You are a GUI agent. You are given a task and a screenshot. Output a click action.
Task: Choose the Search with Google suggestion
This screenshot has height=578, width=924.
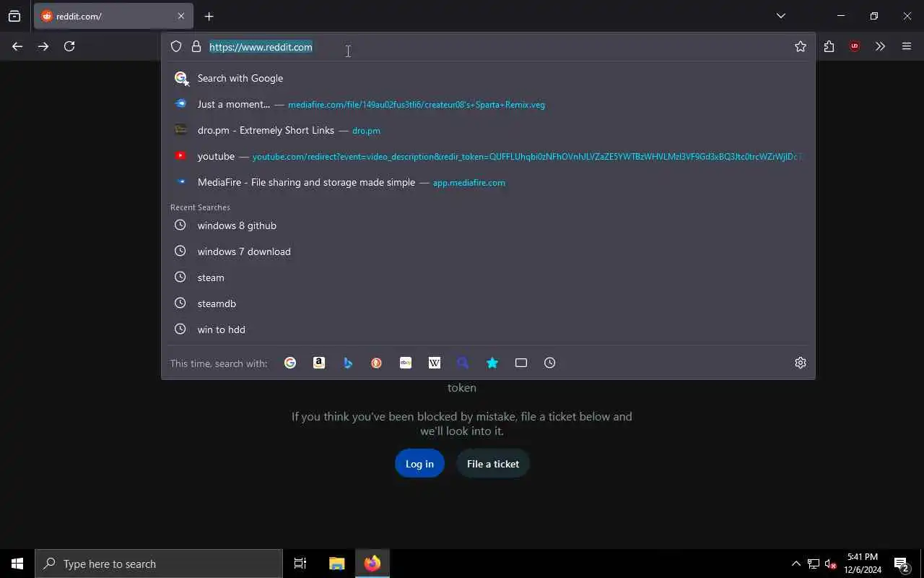pyautogui.click(x=488, y=78)
